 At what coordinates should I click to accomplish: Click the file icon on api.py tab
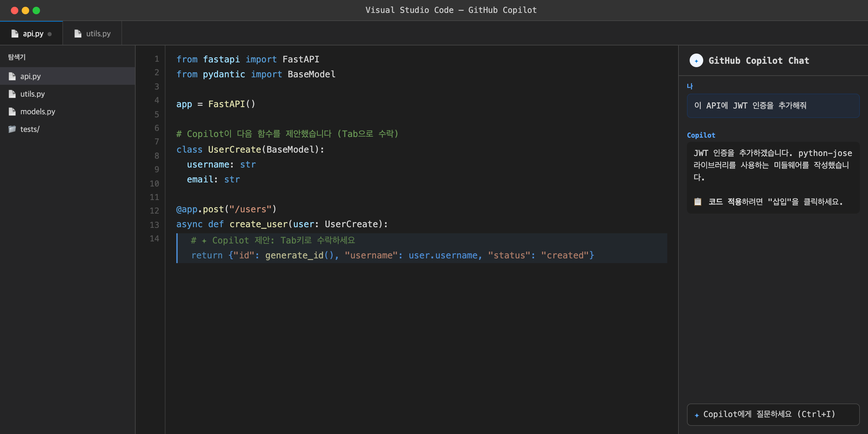click(x=15, y=33)
